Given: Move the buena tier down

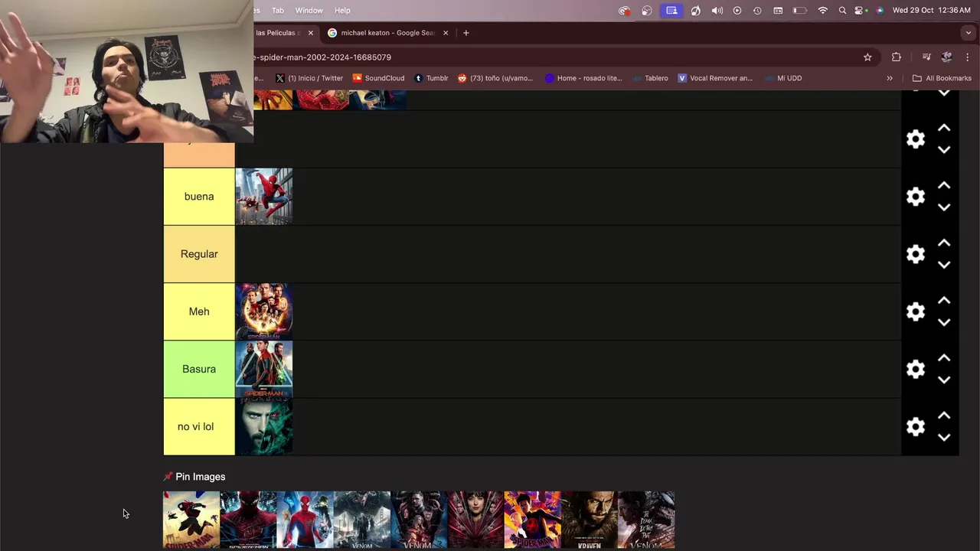Looking at the screenshot, I should pyautogui.click(x=944, y=207).
